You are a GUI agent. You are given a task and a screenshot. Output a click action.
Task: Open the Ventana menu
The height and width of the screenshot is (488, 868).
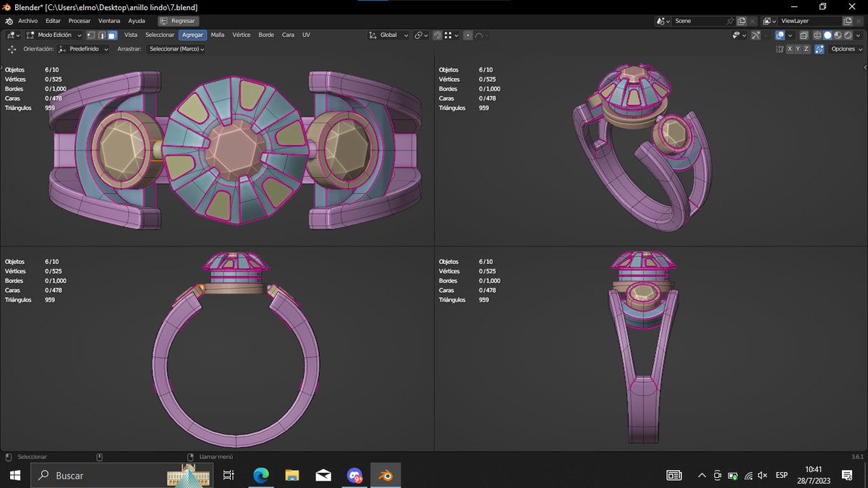click(x=109, y=21)
